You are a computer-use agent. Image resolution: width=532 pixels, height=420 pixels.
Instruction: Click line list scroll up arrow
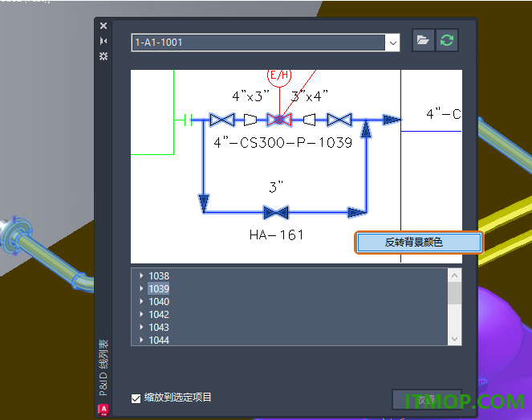[455, 275]
